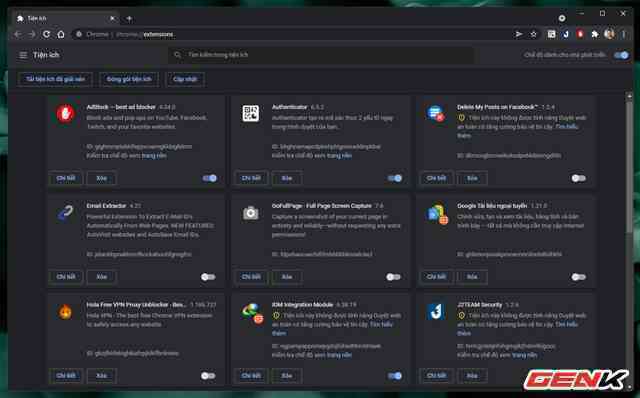Click the load unpacked extension button

coord(55,79)
